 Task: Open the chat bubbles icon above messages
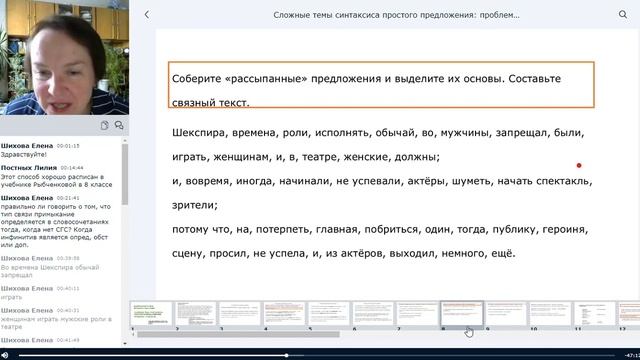[119, 125]
